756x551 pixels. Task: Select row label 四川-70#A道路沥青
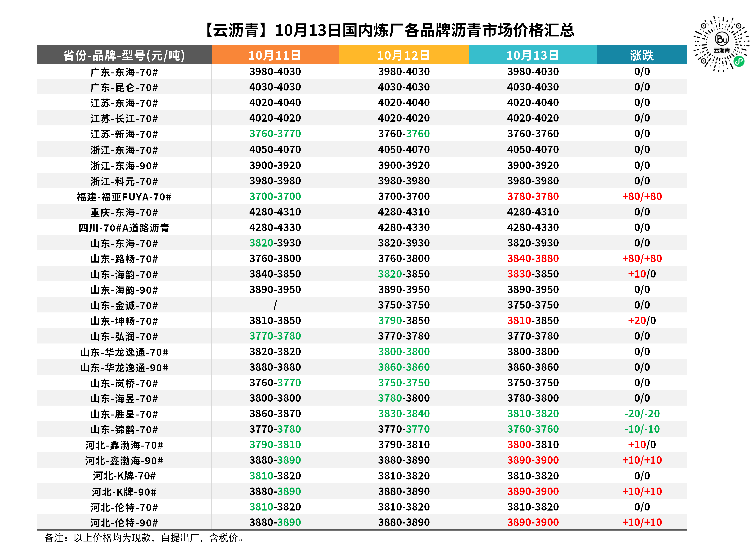(124, 228)
